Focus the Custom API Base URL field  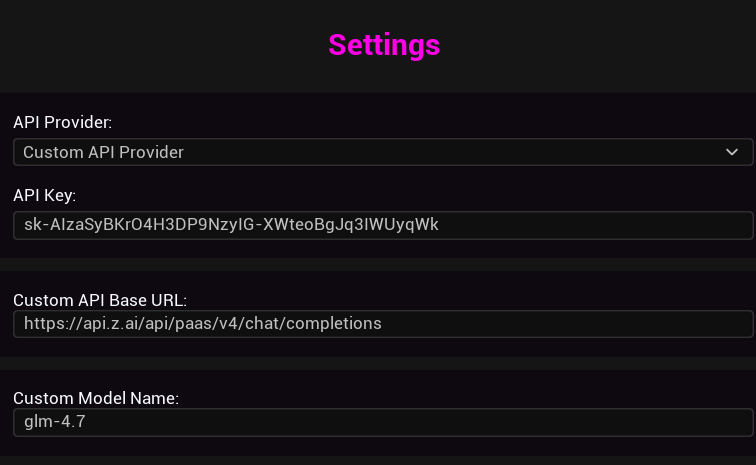pyautogui.click(x=382, y=324)
